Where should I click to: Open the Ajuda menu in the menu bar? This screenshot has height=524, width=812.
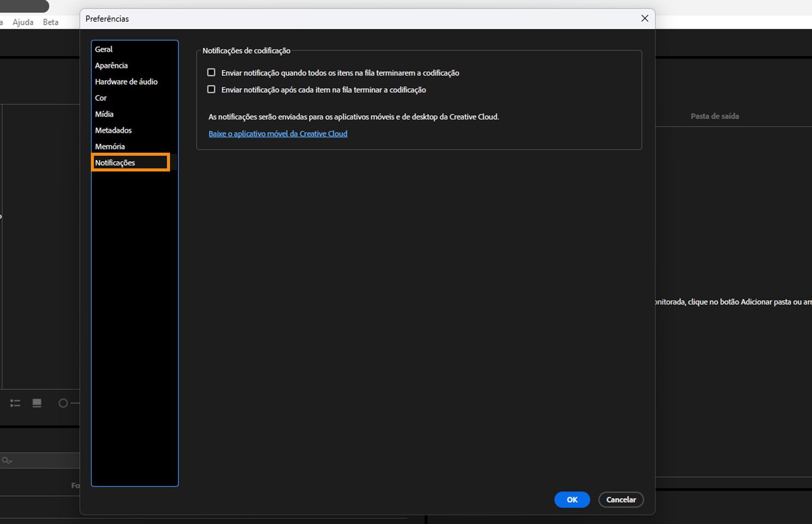coord(23,22)
